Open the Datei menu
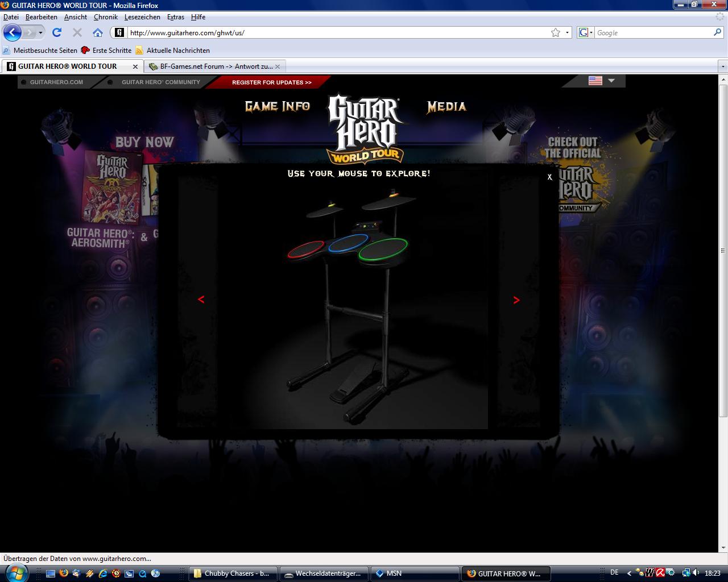Screen dimensions: 728x582 tap(11, 17)
